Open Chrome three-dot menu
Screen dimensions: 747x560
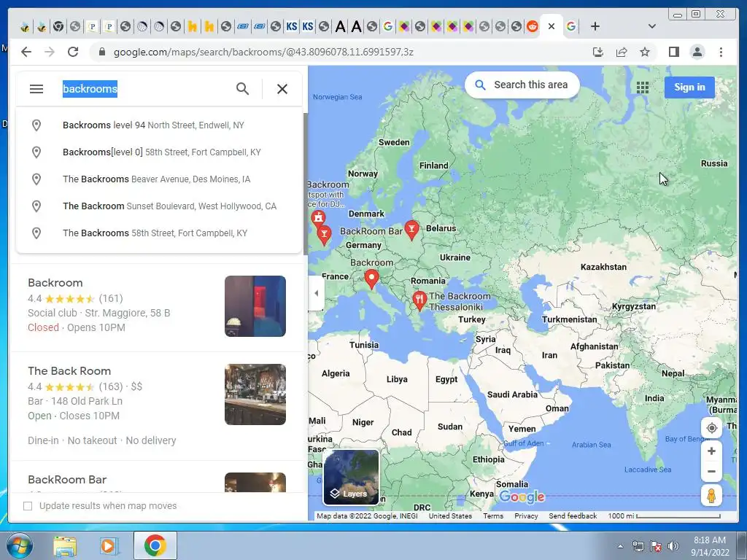pos(721,52)
